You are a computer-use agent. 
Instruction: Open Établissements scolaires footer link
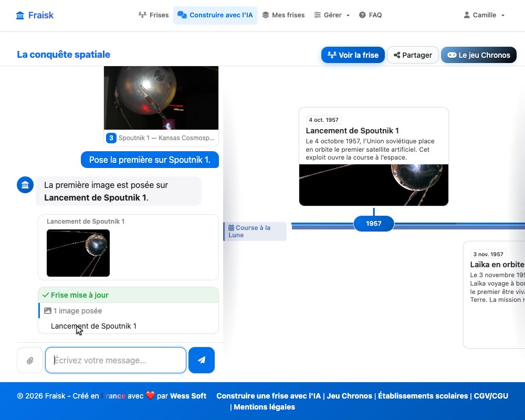423,396
